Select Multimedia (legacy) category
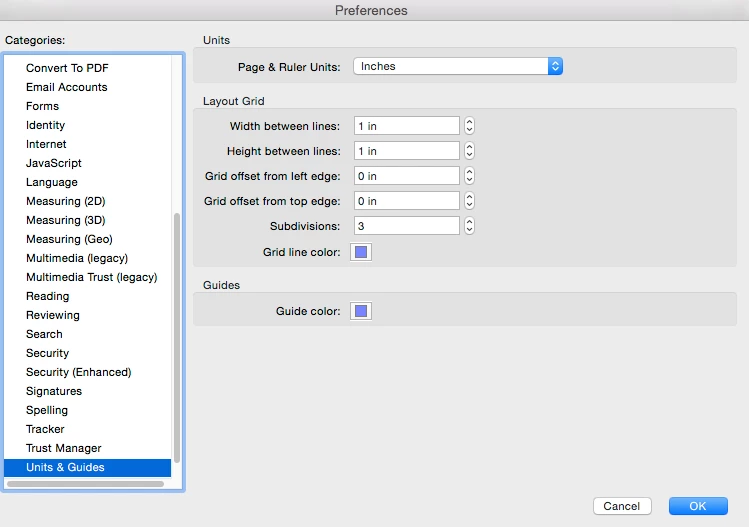749x527 pixels. click(x=87, y=258)
